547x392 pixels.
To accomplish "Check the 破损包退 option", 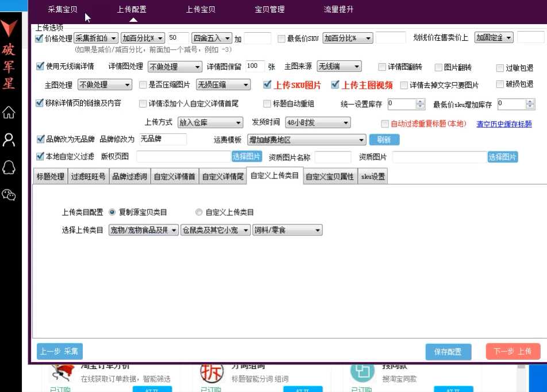I will point(500,84).
